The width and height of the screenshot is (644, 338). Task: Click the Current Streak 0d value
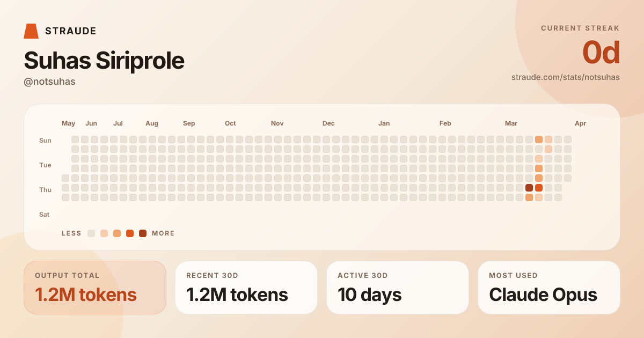pyautogui.click(x=601, y=53)
